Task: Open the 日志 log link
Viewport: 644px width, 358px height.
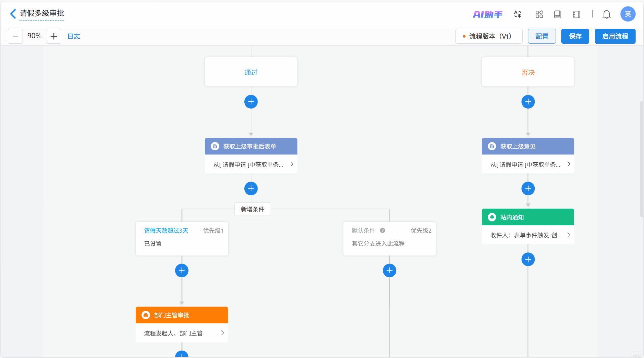Action: pyautogui.click(x=74, y=36)
